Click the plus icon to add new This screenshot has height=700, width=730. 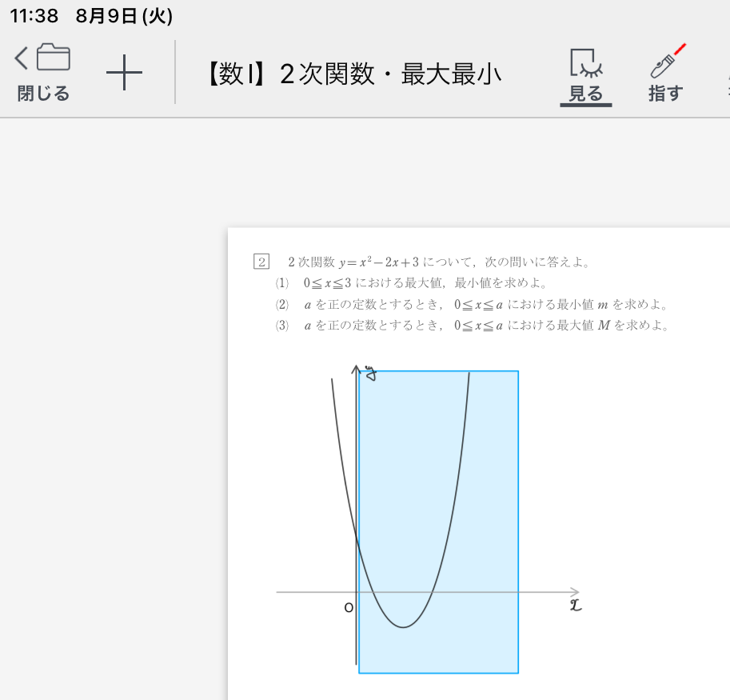click(x=124, y=74)
